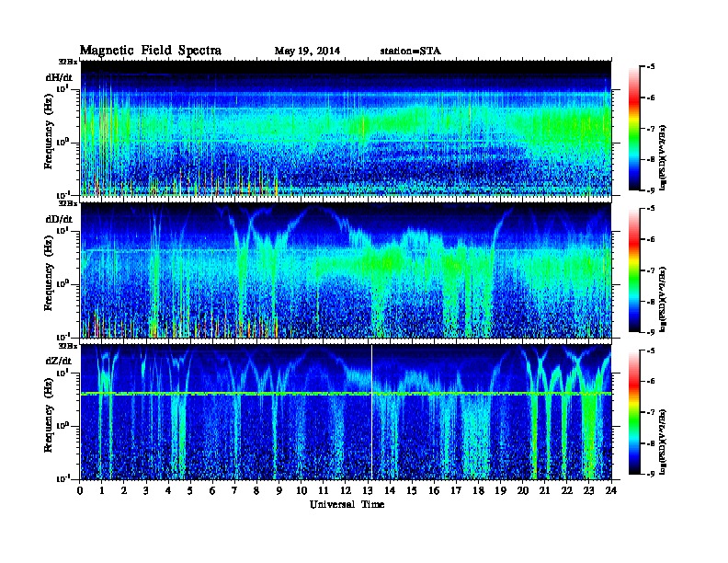
Task: Click the "station=STA" header label
Action: tap(410, 51)
